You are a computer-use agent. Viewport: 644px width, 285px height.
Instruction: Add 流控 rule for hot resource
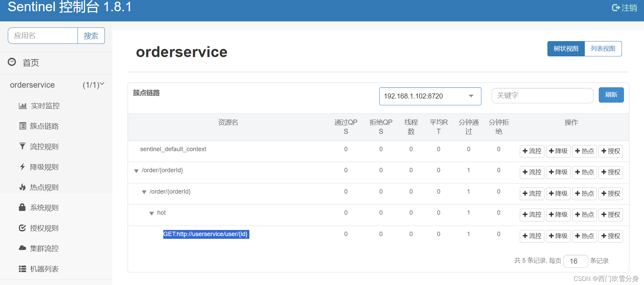click(x=532, y=215)
